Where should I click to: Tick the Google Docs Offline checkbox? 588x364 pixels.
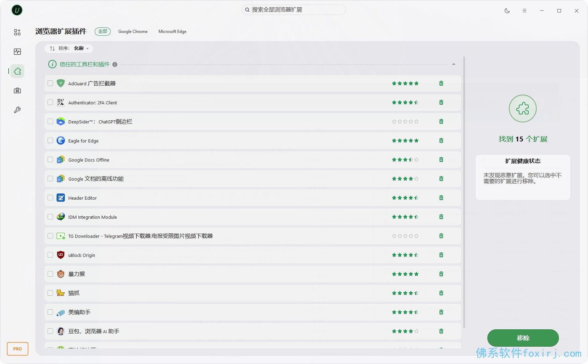pyautogui.click(x=50, y=159)
